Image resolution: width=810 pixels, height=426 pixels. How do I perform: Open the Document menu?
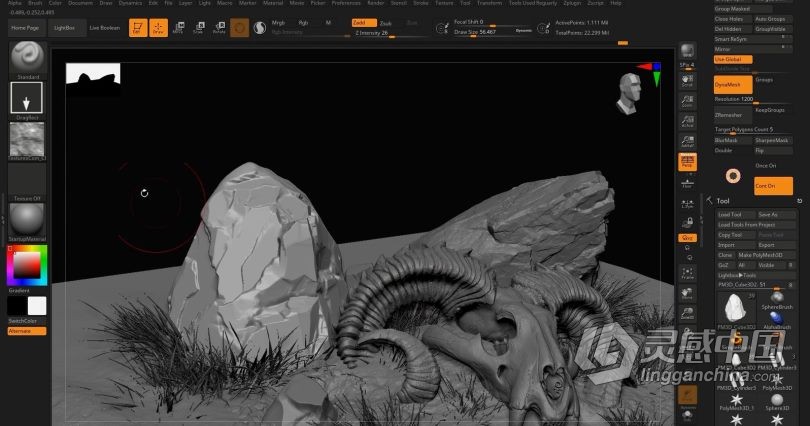point(81,3)
